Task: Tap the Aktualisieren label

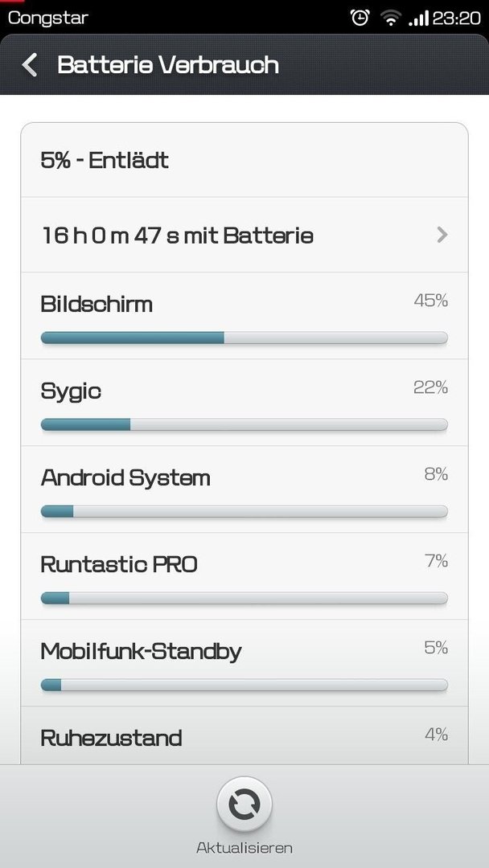Action: [244, 848]
